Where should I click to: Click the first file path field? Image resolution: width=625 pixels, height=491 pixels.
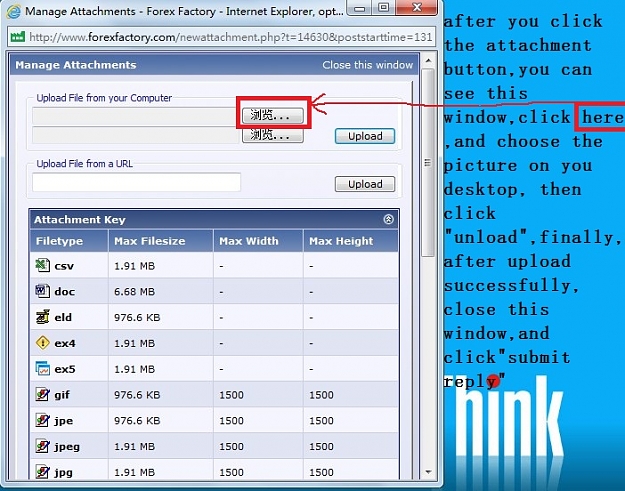pyautogui.click(x=137, y=116)
